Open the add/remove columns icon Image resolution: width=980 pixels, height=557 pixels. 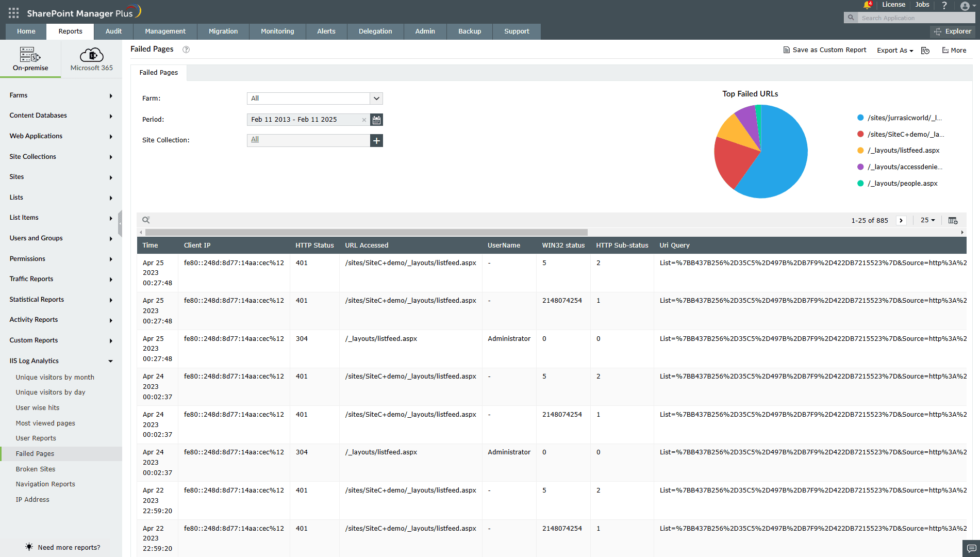(x=953, y=220)
